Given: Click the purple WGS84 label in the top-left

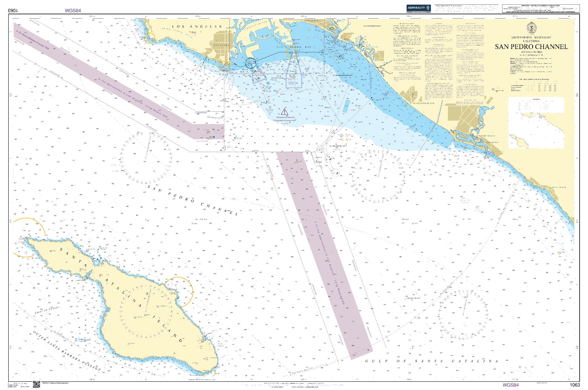Looking at the screenshot, I should click(73, 10).
